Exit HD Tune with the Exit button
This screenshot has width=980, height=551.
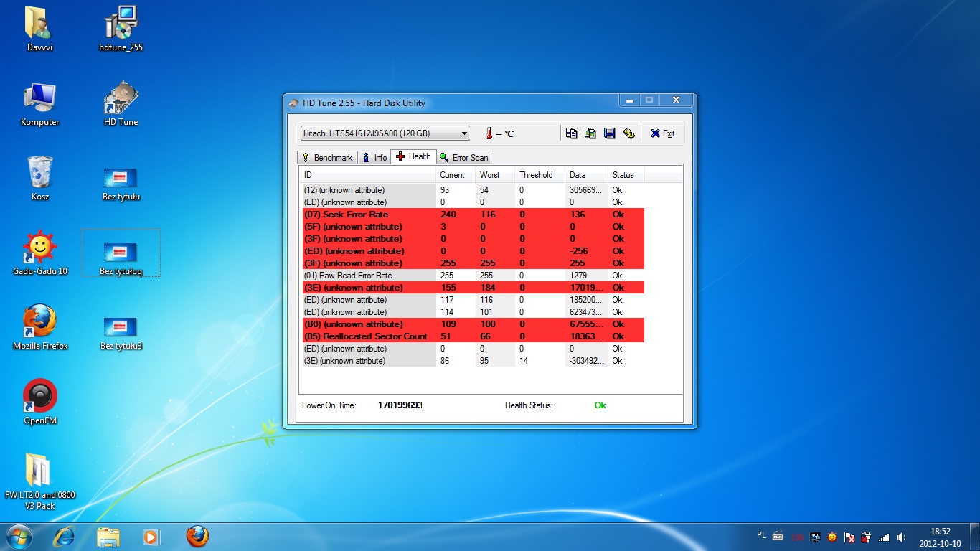[x=662, y=133]
